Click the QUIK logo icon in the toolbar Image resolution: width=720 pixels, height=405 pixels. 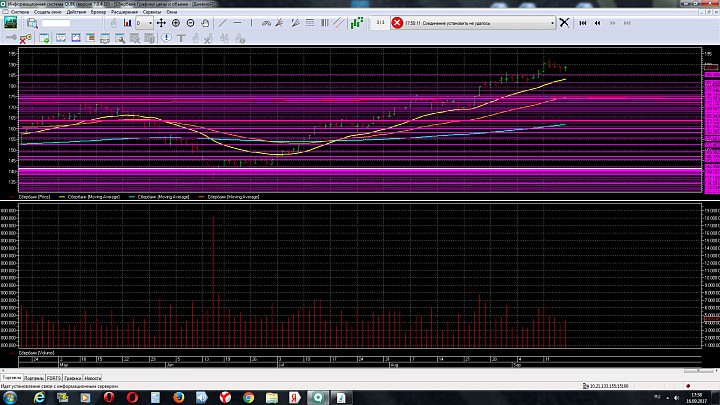11,22
